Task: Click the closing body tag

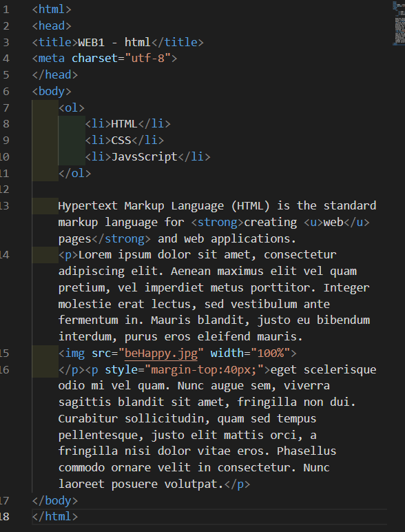Action: pyautogui.click(x=55, y=500)
